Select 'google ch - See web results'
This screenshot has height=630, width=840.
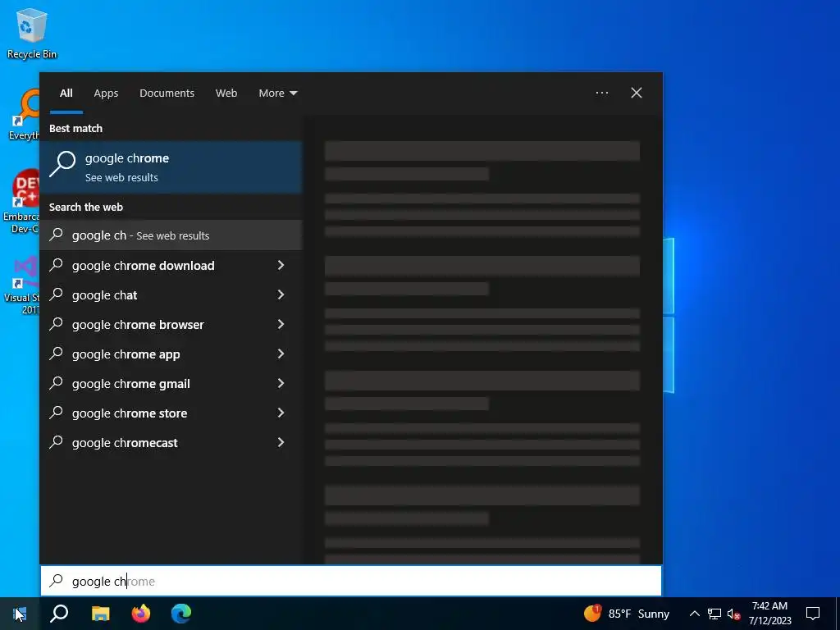coord(171,235)
